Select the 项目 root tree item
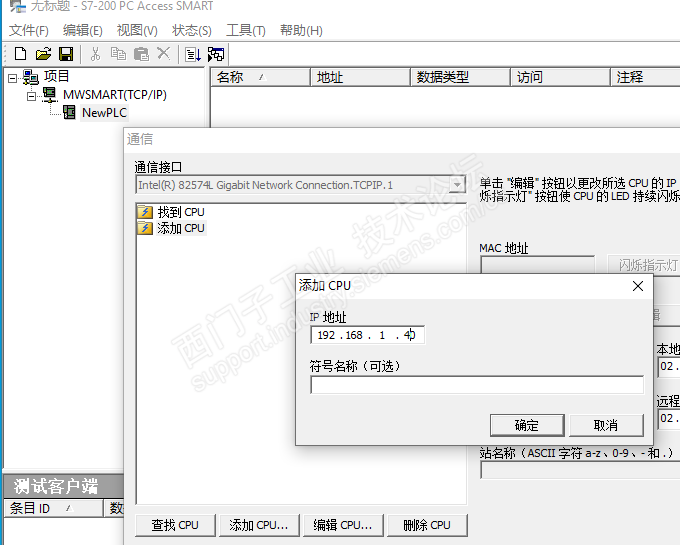 click(56, 76)
